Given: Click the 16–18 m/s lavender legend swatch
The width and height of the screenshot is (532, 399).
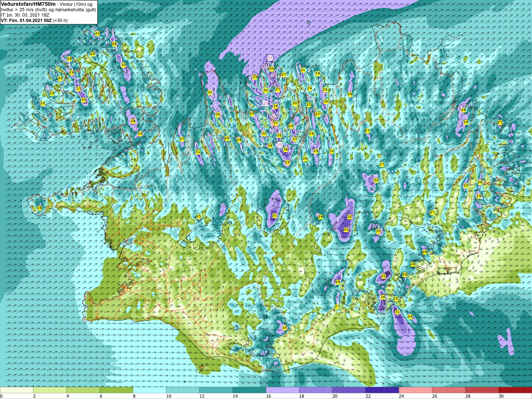Looking at the screenshot, I should [x=283, y=390].
